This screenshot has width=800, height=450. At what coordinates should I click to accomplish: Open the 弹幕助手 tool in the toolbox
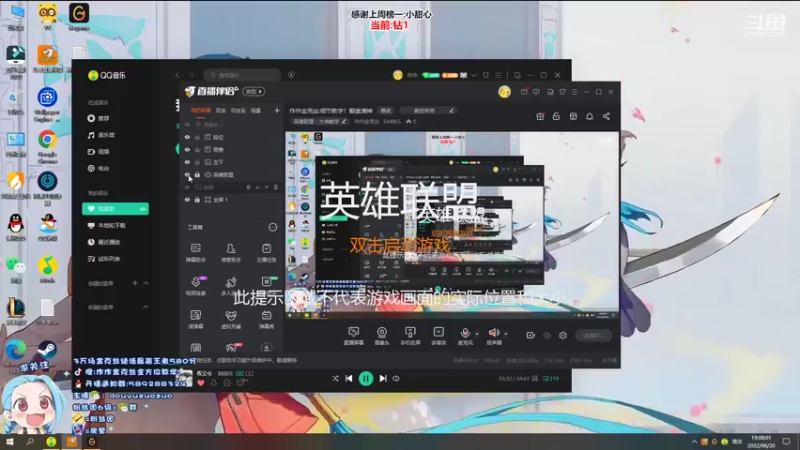[x=195, y=252]
